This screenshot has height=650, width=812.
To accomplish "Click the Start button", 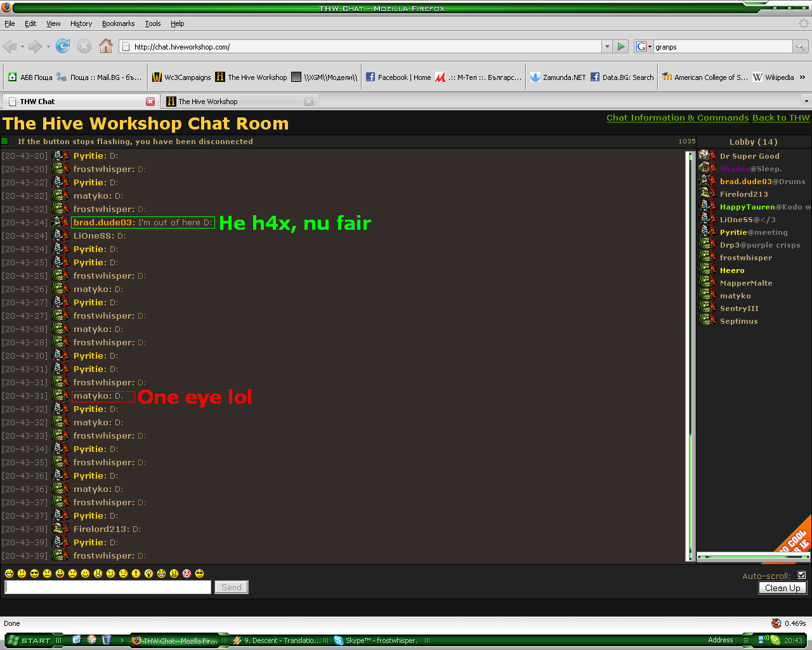I will coord(29,640).
